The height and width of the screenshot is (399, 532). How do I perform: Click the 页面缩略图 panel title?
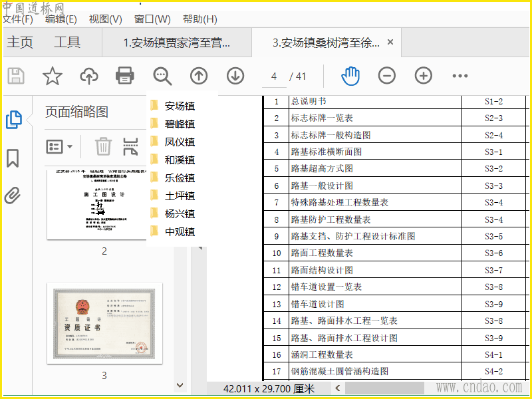76,112
